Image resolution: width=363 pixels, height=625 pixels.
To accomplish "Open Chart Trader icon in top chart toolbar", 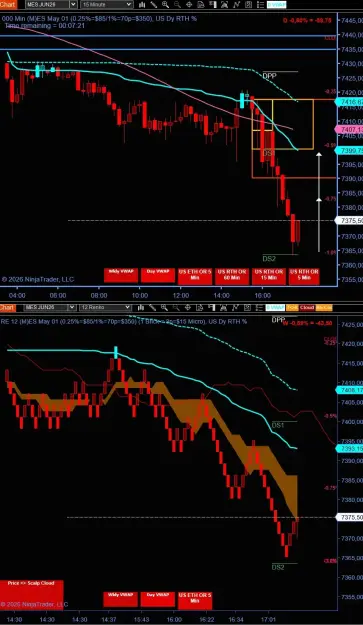I will (x=212, y=5).
